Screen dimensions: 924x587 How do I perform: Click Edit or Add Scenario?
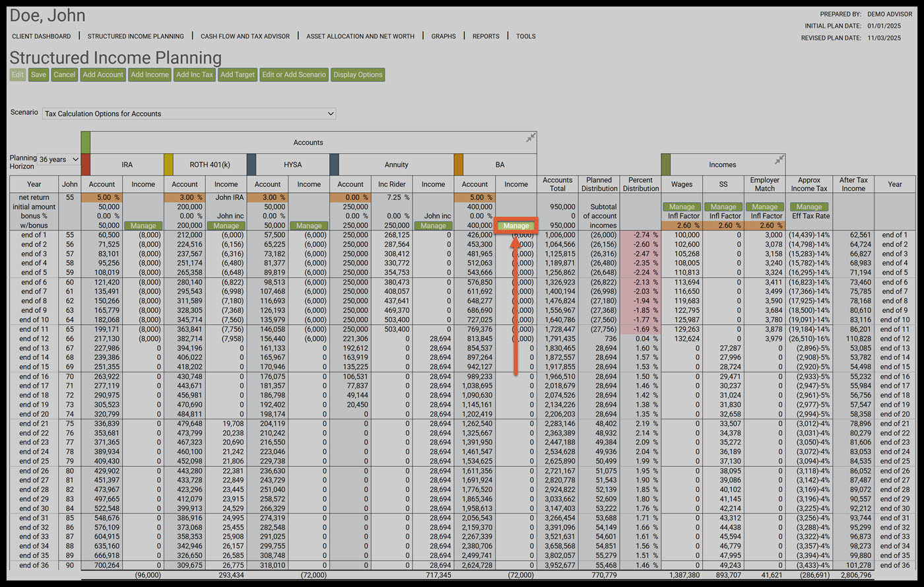(x=294, y=75)
